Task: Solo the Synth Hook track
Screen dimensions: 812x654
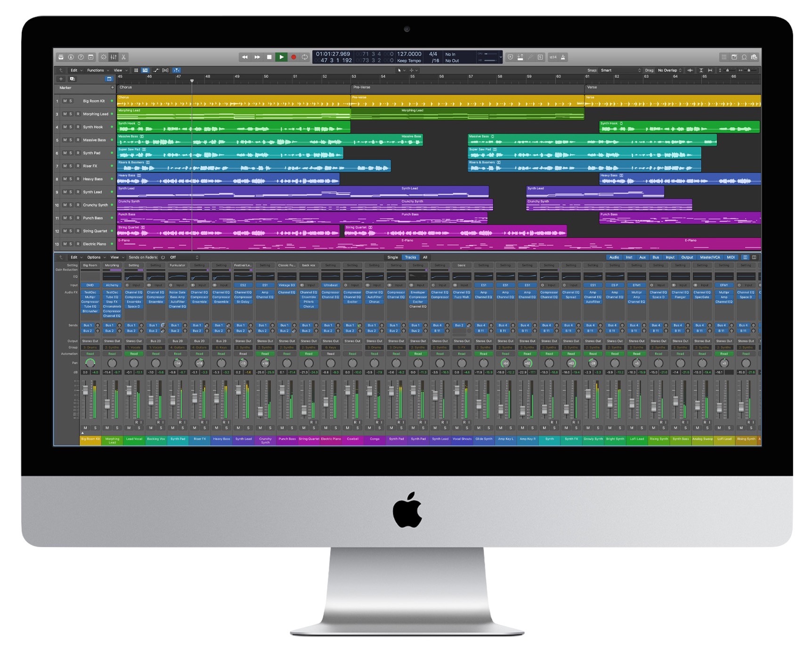Action: (71, 127)
